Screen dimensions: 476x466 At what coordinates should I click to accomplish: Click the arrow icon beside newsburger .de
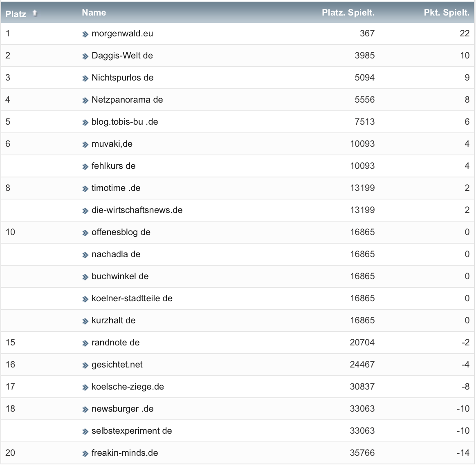click(x=85, y=410)
